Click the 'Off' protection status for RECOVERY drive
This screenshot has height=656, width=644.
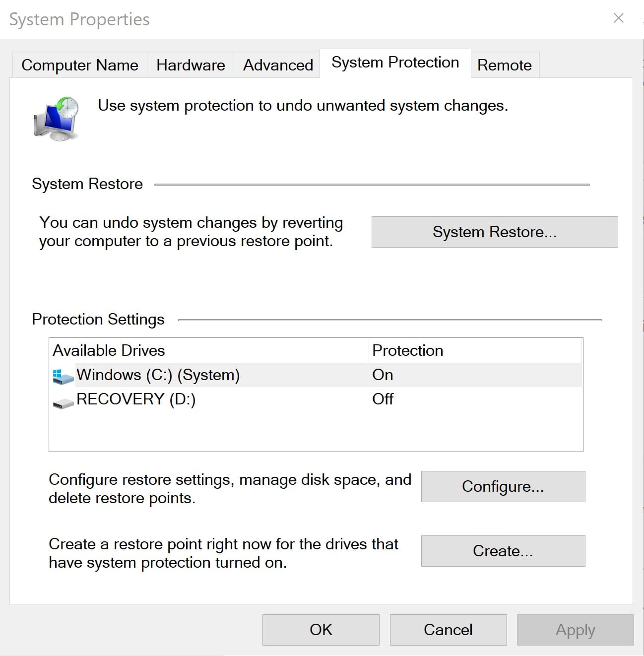point(383,399)
